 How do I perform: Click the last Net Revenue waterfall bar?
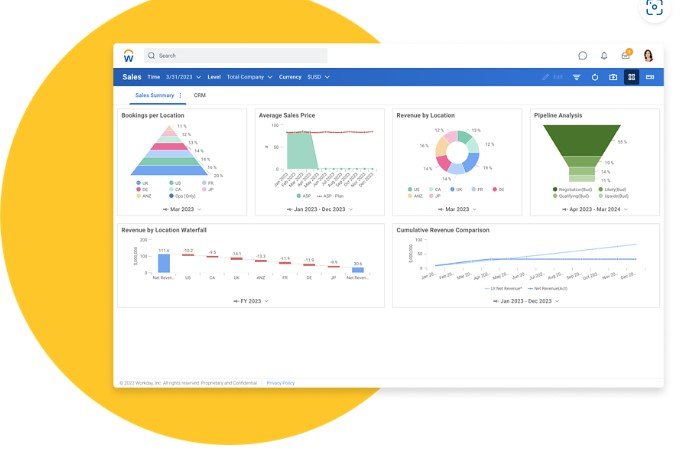coord(358,270)
